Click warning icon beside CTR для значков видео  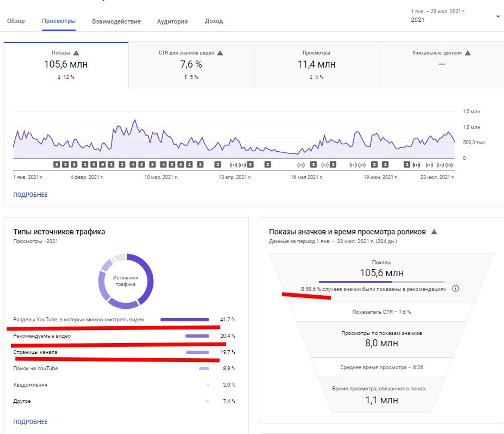click(x=220, y=53)
